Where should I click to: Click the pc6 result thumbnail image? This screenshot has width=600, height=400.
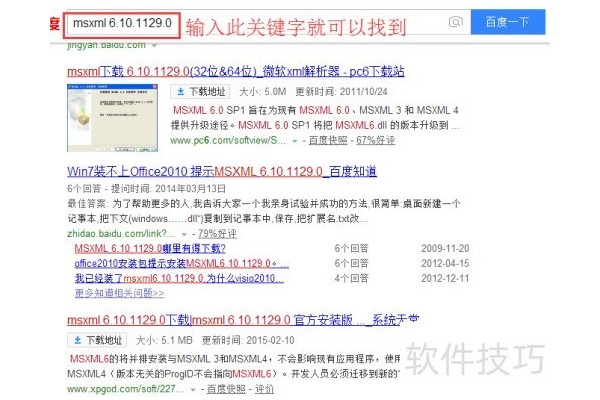pos(112,118)
